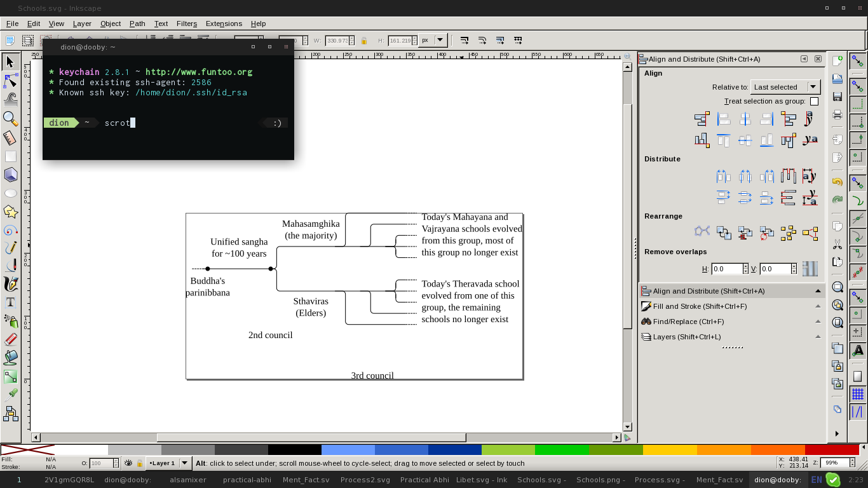This screenshot has height=488, width=868.
Task: Select the Spiral tool
Action: click(10, 229)
